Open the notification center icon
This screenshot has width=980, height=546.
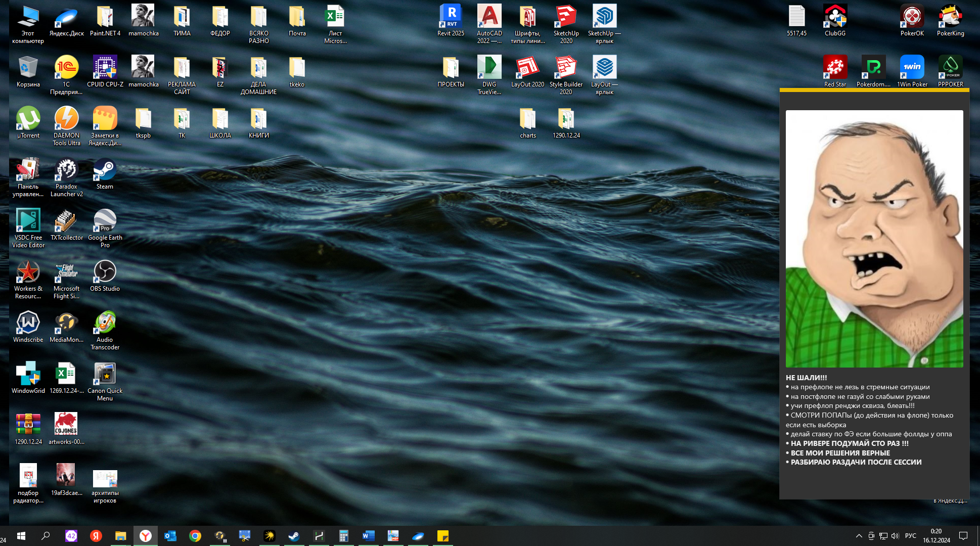963,536
